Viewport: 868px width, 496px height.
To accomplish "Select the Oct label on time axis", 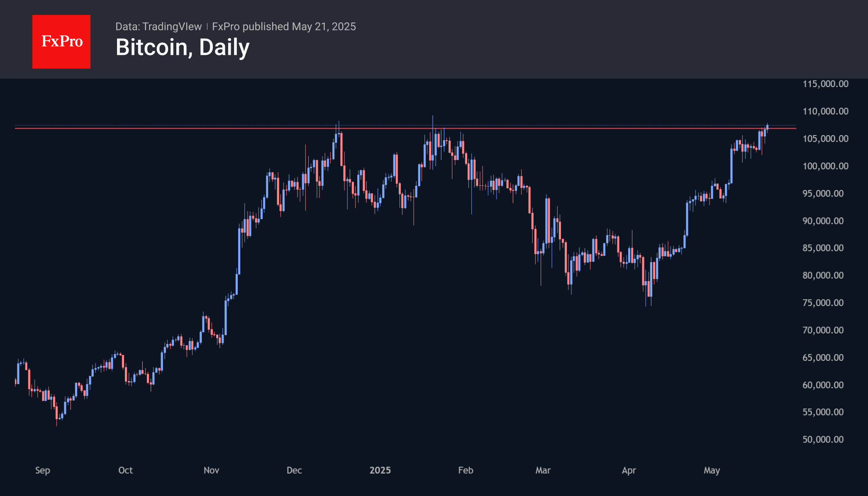I will click(x=125, y=470).
